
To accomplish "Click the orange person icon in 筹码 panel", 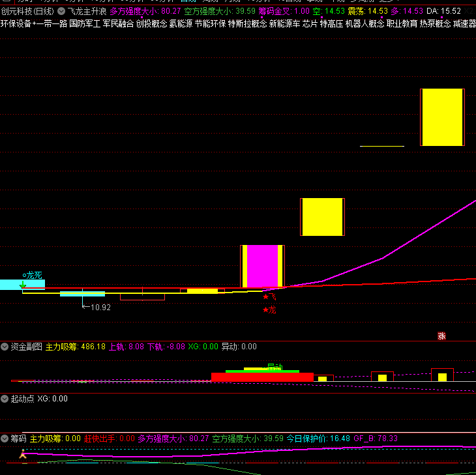I will coord(23,454).
